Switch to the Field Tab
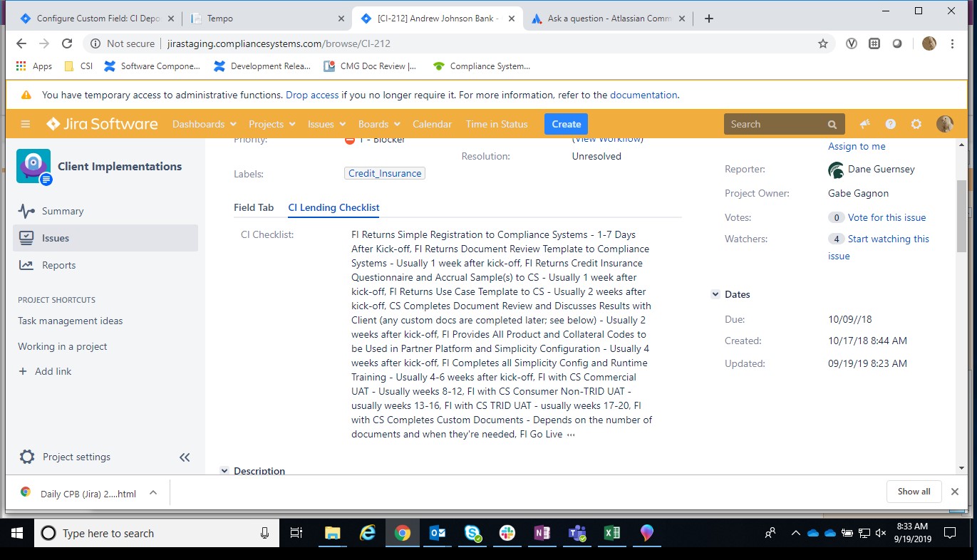This screenshot has height=560, width=977. [x=254, y=207]
